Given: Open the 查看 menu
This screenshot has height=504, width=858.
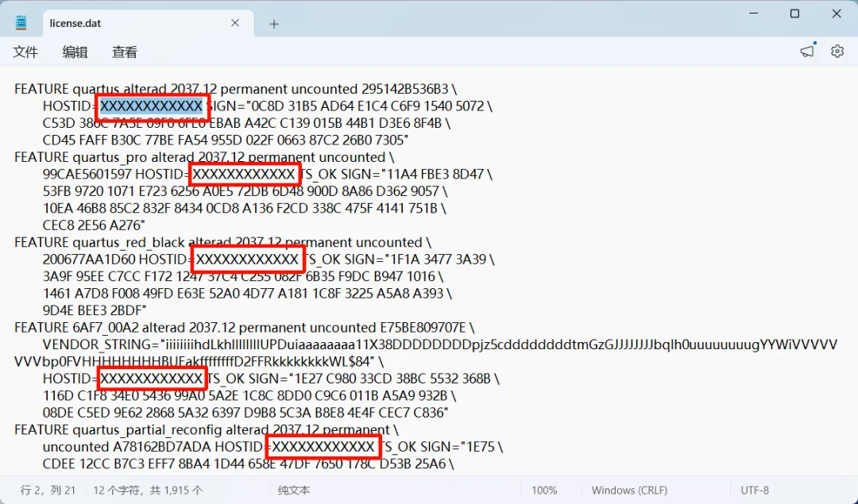Looking at the screenshot, I should point(125,52).
